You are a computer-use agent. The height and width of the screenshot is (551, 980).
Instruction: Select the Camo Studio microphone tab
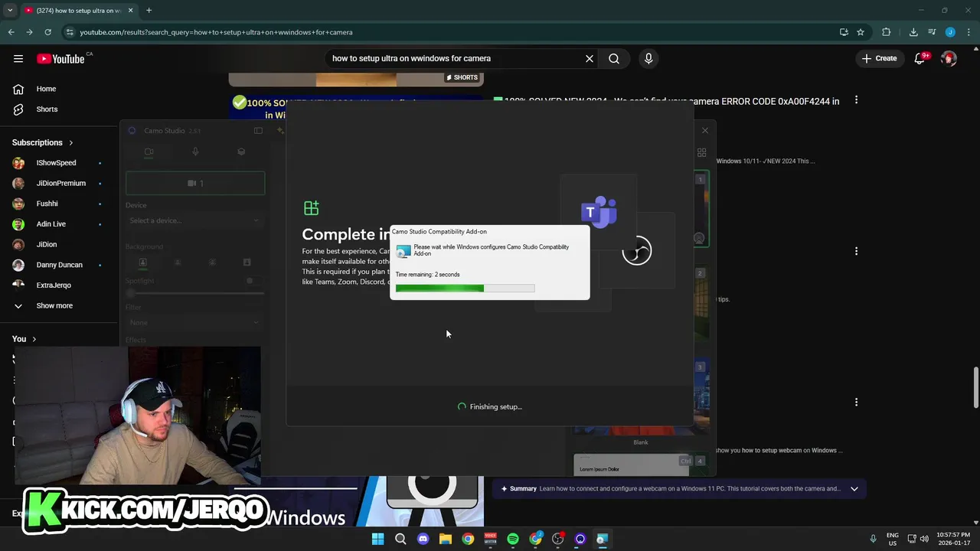[x=195, y=152]
